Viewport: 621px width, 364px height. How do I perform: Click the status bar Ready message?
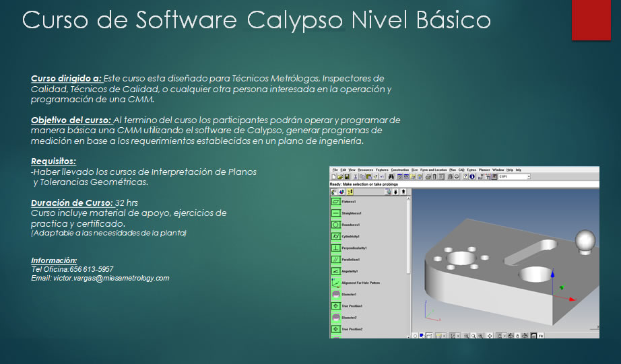click(364, 184)
